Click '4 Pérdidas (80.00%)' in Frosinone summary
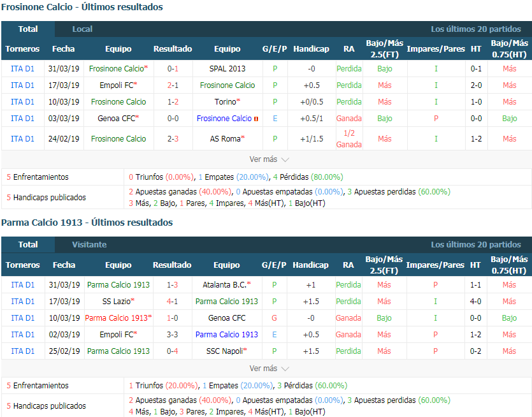532x417 pixels. click(x=308, y=177)
